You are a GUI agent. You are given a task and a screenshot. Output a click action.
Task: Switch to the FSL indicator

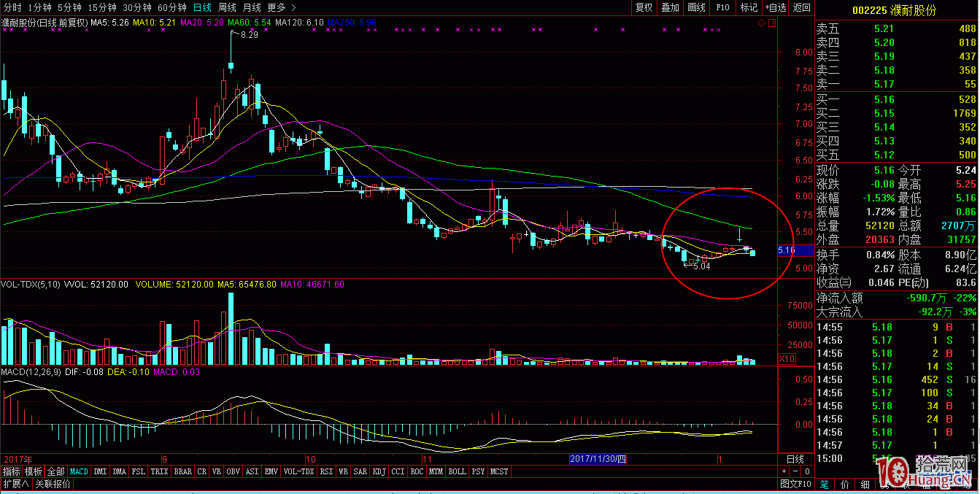click(138, 471)
